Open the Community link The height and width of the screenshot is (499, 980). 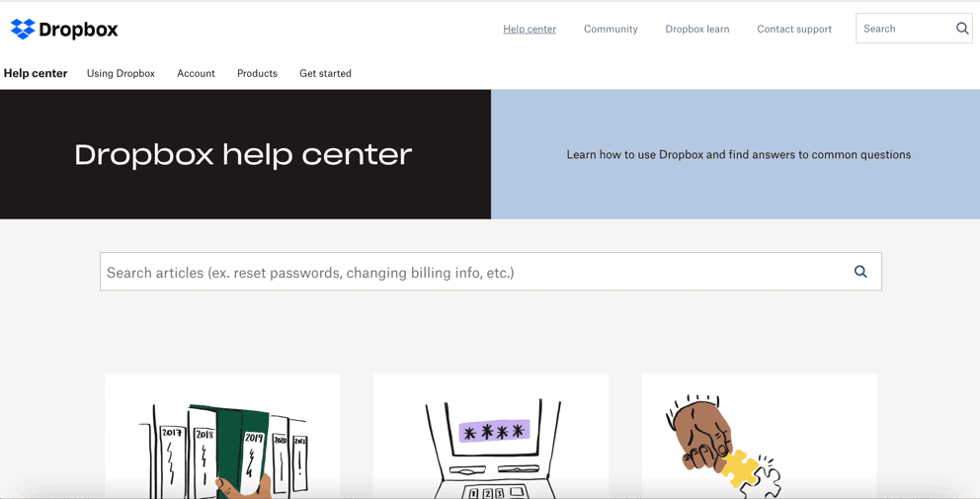[x=611, y=29]
